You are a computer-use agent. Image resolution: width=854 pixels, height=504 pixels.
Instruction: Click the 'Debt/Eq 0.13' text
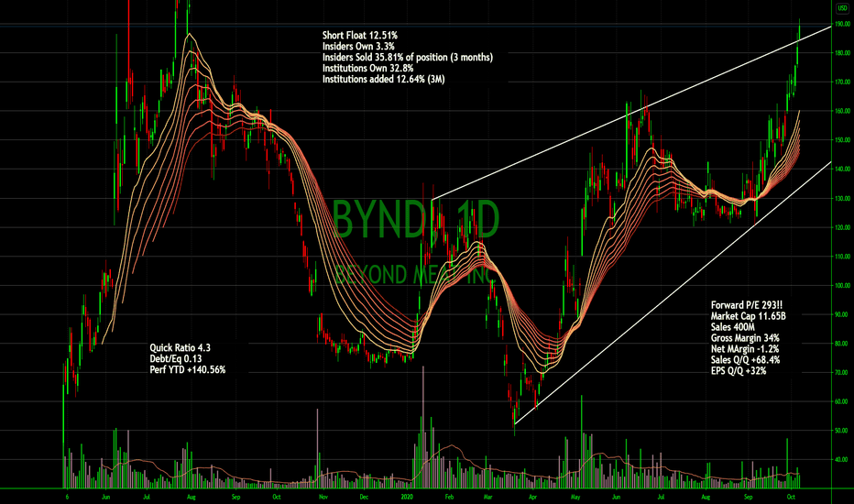(x=175, y=358)
